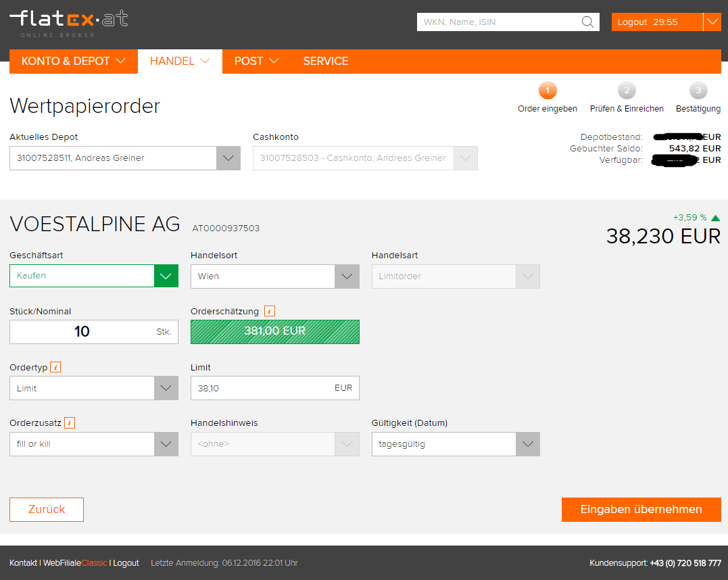Viewport: 728px width, 580px height.
Task: Click the Logout button with timer
Action: pos(657,22)
